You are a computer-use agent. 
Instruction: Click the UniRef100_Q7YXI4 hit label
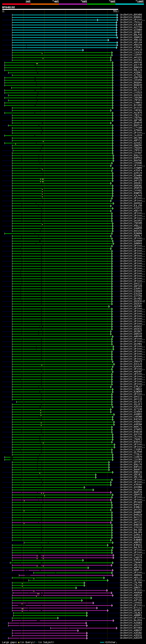pyautogui.click(x=131, y=555)
